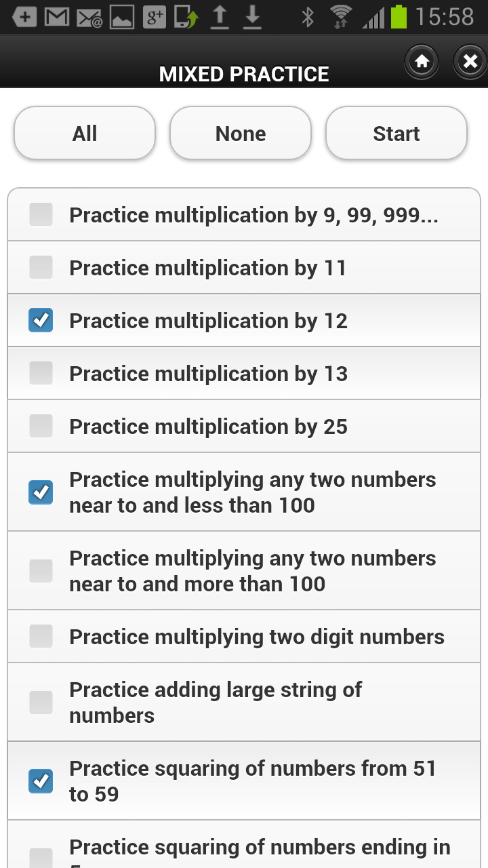
Task: Start the mixed practice session
Action: coord(396,133)
